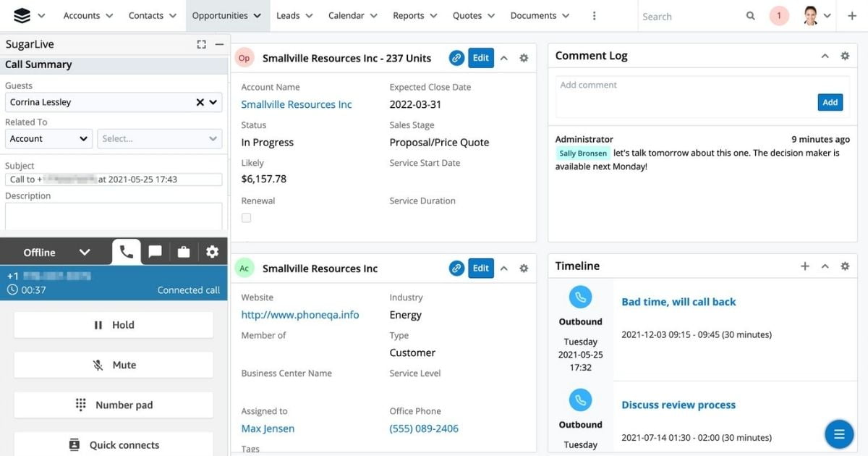Open the Number pad
Image resolution: width=868 pixels, height=456 pixels.
(114, 405)
